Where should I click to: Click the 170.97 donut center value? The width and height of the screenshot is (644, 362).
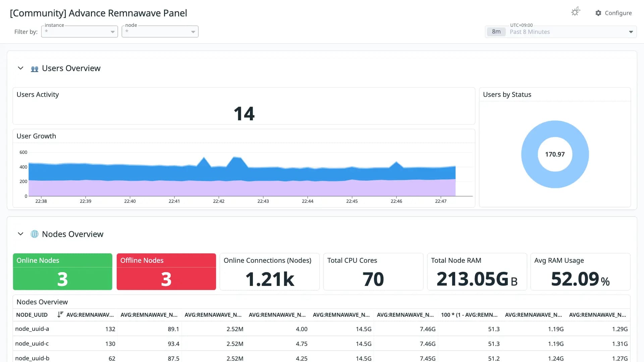coord(555,154)
